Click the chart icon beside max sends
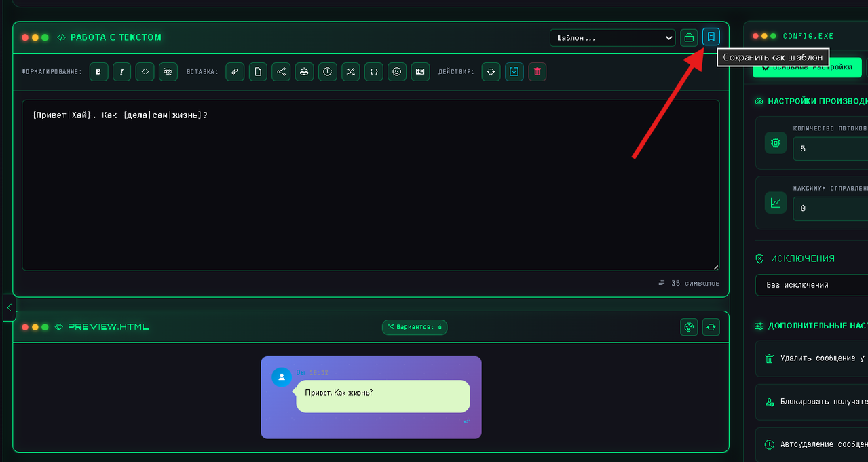868x462 pixels. click(x=776, y=202)
